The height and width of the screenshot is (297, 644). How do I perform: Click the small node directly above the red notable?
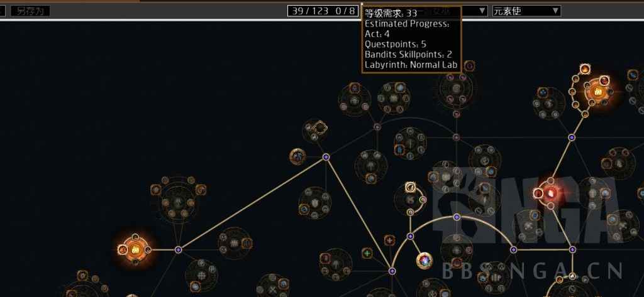tap(551, 181)
